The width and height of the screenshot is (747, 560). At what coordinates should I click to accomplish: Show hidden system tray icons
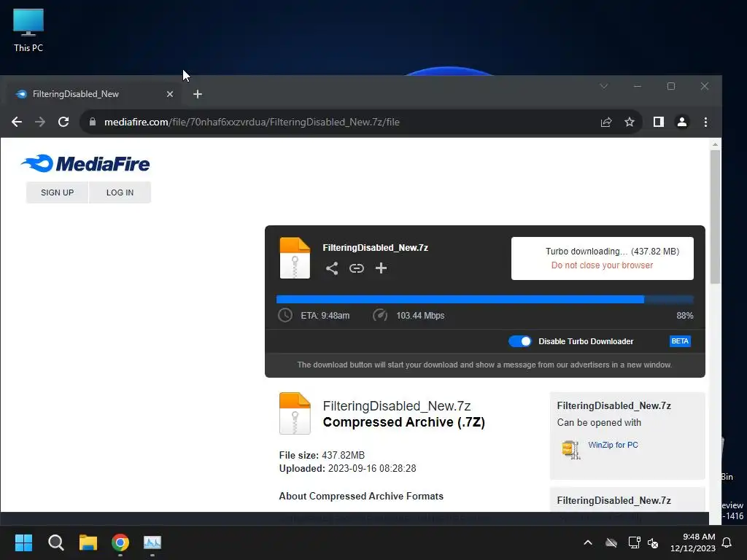tap(588, 542)
